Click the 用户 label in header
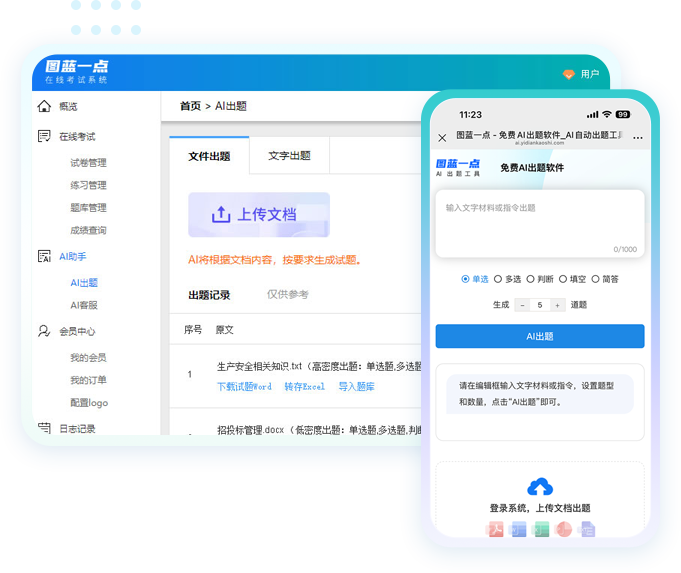This screenshot has height=573, width=681. coord(590,74)
